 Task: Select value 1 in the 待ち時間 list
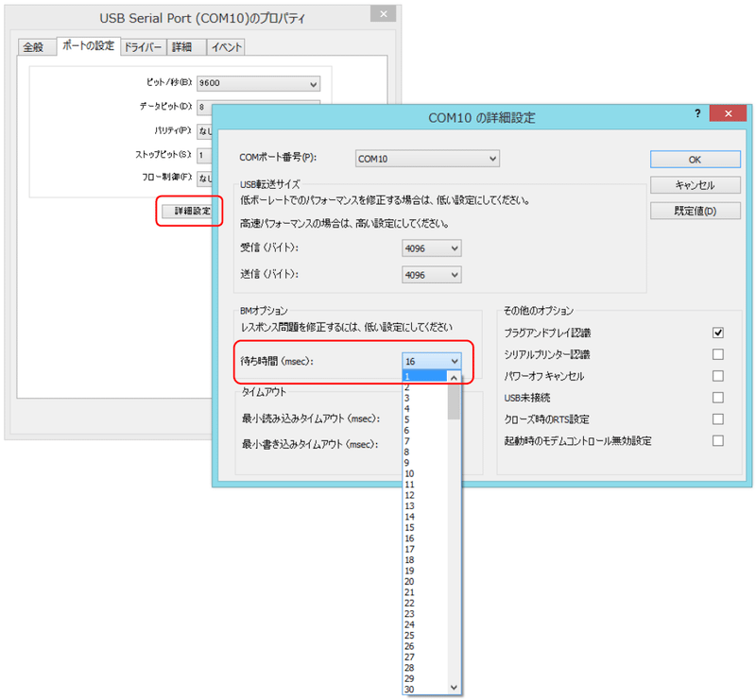423,376
